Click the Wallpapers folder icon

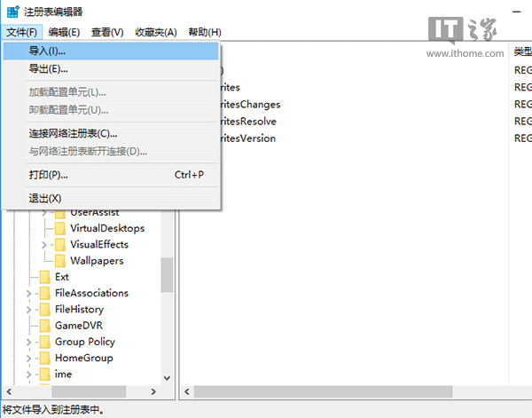[59, 261]
